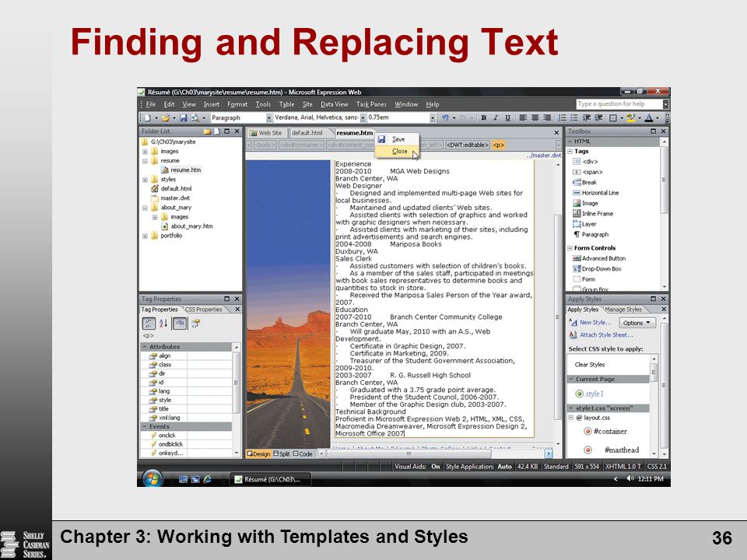The image size is (747, 560).
Task: Click the New Document toolbar icon
Action: point(148,117)
